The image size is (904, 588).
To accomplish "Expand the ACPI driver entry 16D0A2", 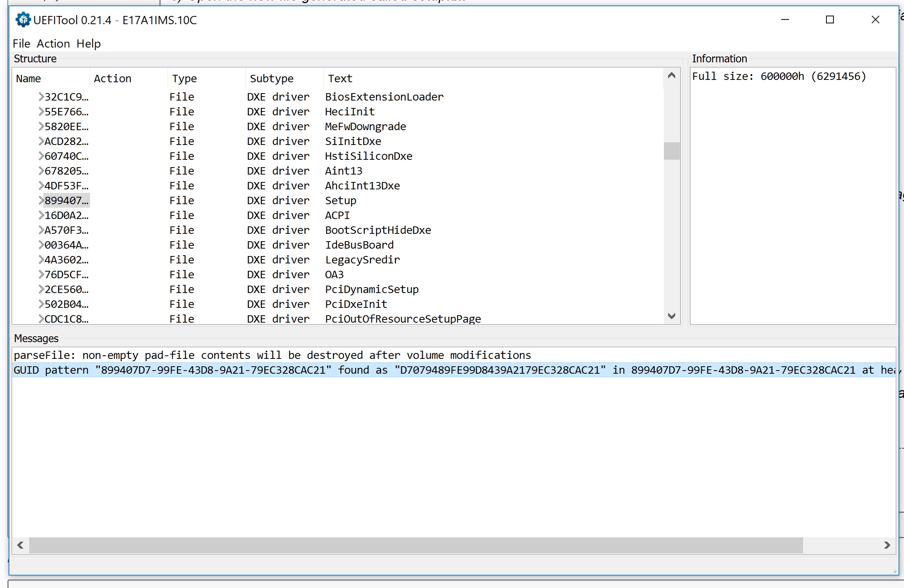I will [x=41, y=215].
